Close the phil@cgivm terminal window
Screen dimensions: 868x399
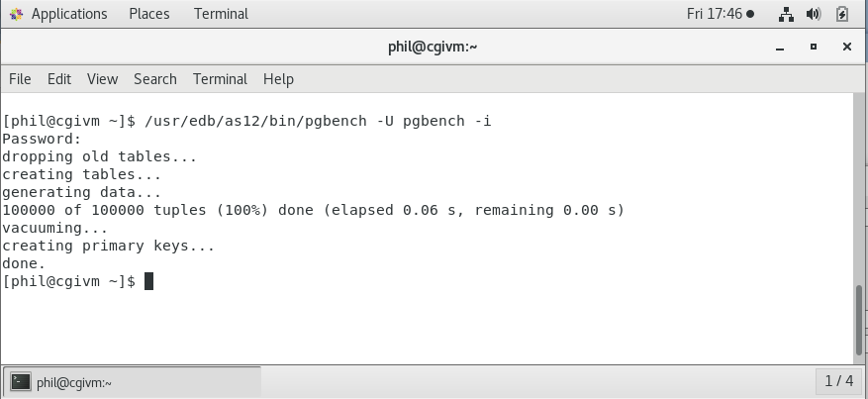pyautogui.click(x=846, y=47)
